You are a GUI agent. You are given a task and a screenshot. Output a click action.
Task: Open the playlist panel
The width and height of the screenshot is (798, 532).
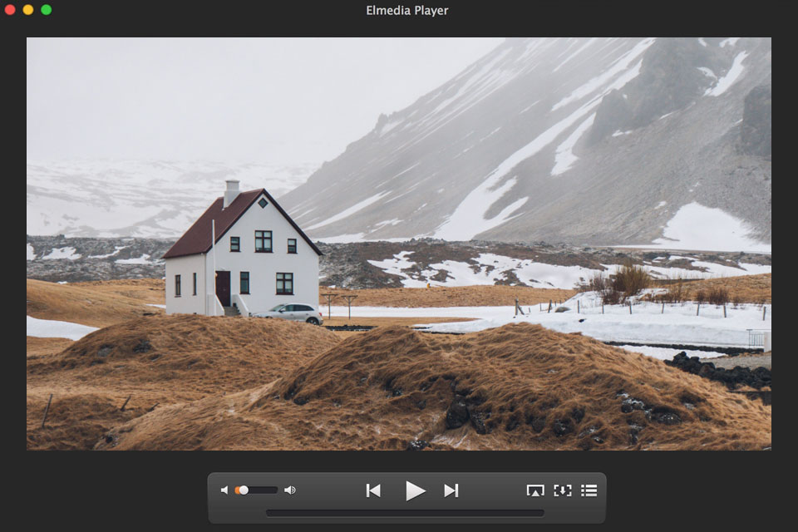(589, 490)
